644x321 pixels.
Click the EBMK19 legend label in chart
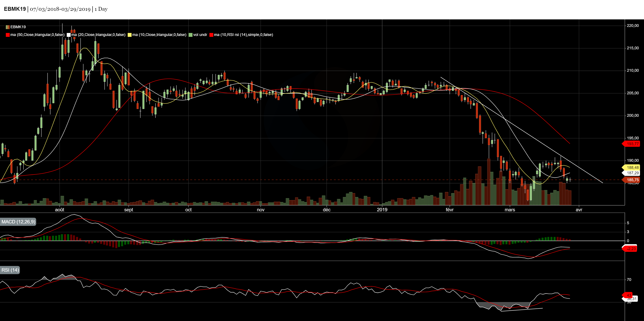tap(18, 27)
